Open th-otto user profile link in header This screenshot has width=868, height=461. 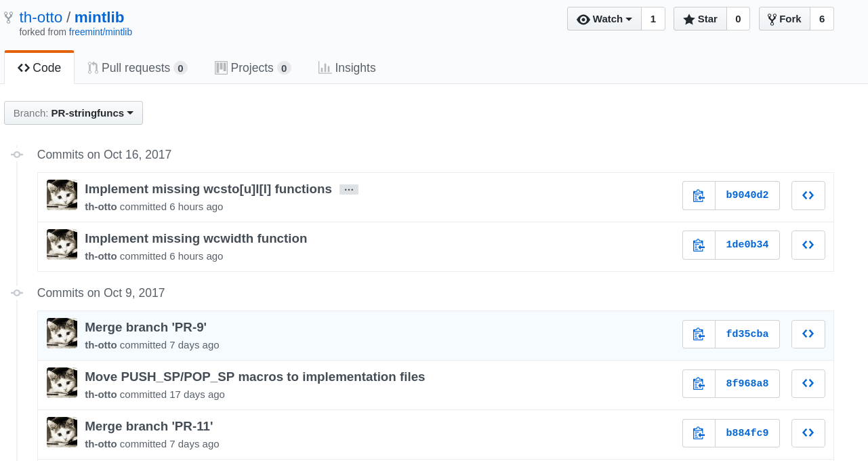click(x=40, y=18)
